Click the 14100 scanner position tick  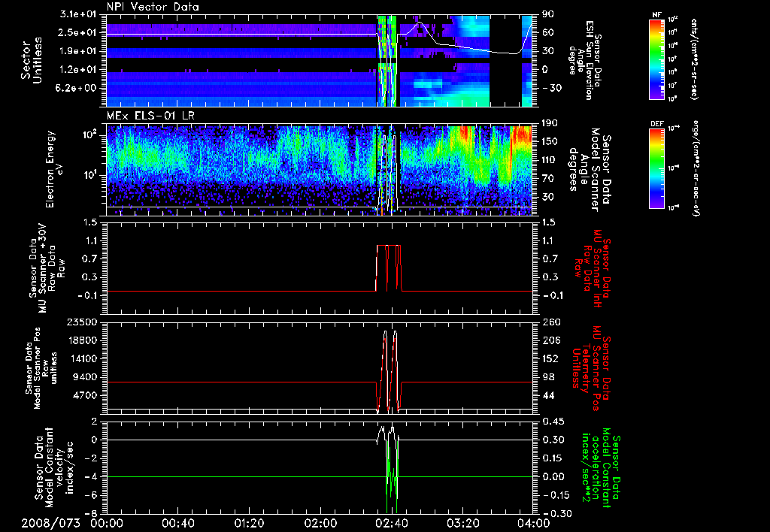[82, 358]
